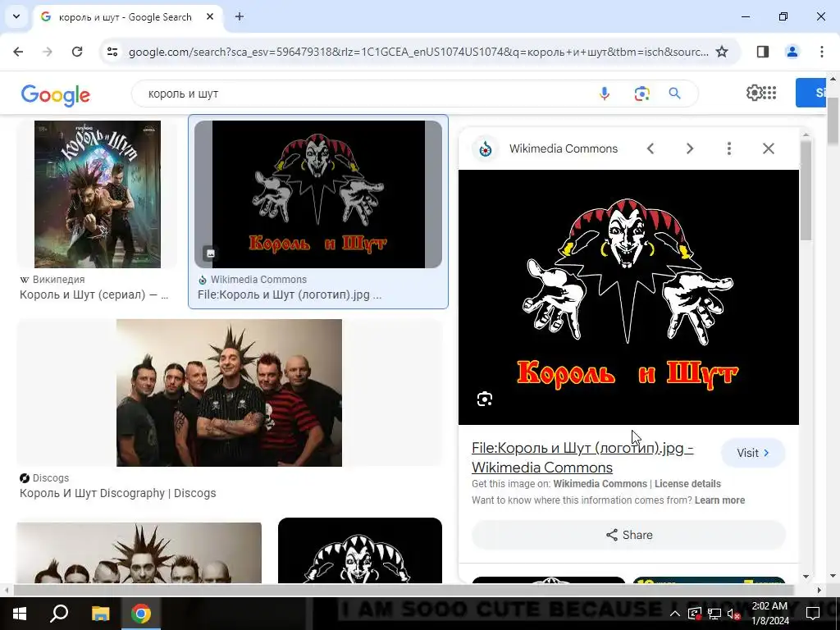Viewport: 840px width, 630px height.
Task: Click the page vertical scrollbar thumb
Action: [x=833, y=121]
